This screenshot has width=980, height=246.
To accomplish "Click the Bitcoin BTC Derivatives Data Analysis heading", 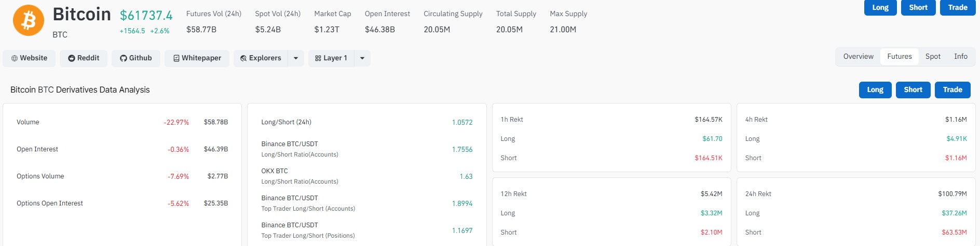I will coord(80,90).
